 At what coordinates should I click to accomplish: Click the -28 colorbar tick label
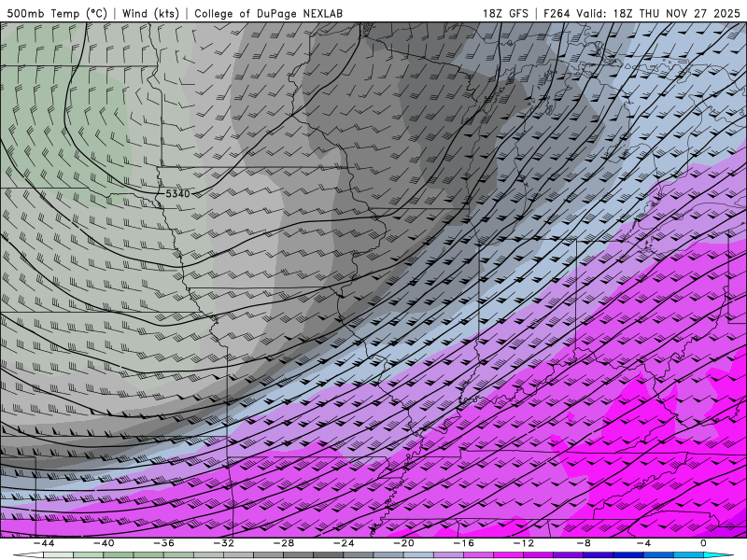(284, 543)
